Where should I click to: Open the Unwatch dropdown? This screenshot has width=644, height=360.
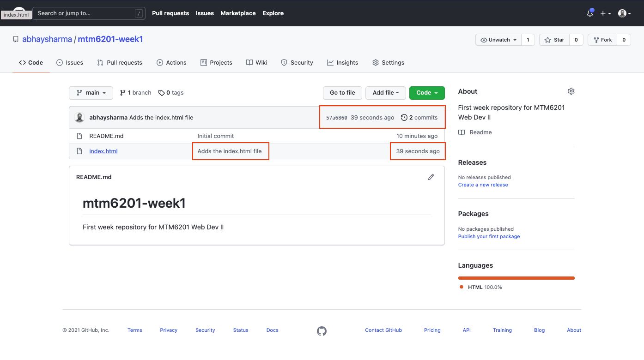click(x=498, y=40)
